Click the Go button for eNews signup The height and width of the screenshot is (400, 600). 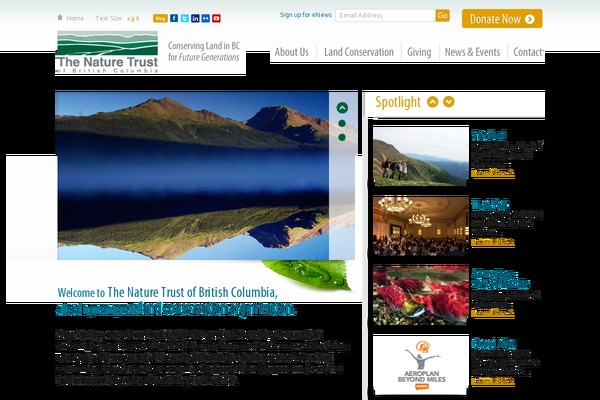(442, 15)
